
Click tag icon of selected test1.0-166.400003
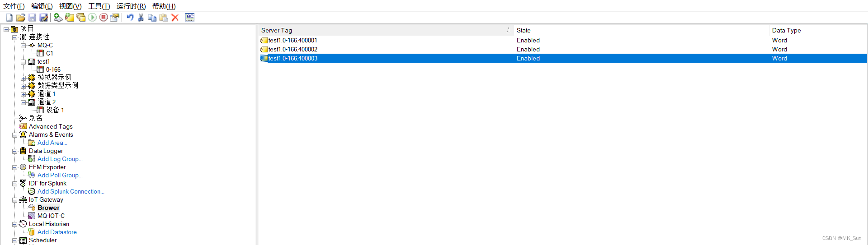(x=264, y=59)
